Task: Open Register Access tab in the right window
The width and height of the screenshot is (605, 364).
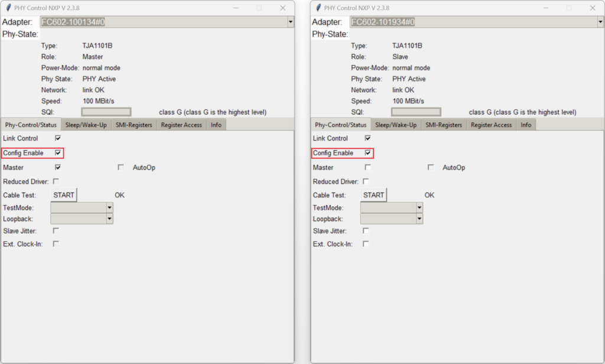Action: 491,125
